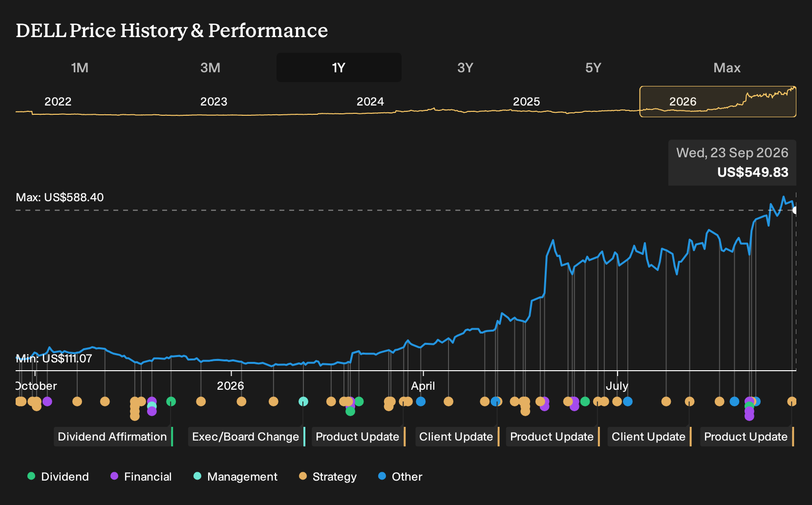Open the Client Update label below April
Viewport: 812px width, 505px height.
[x=457, y=437]
